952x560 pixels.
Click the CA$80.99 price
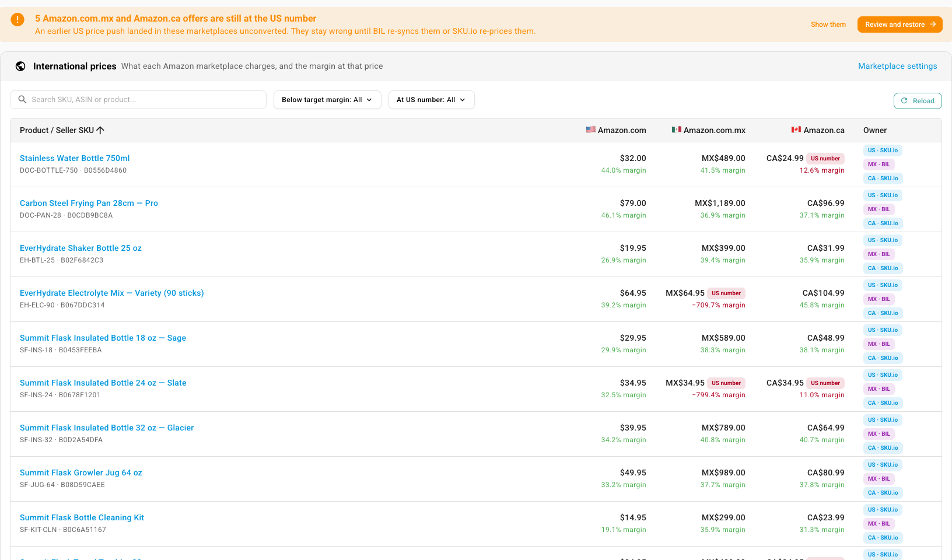coord(826,473)
